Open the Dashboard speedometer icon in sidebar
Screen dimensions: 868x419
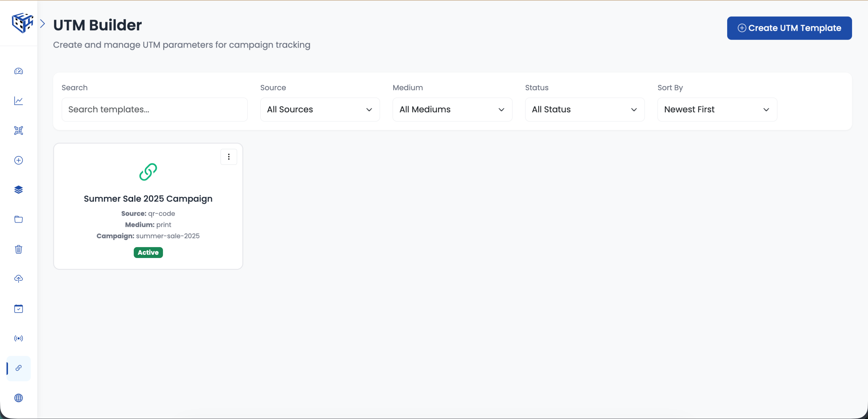(x=19, y=71)
